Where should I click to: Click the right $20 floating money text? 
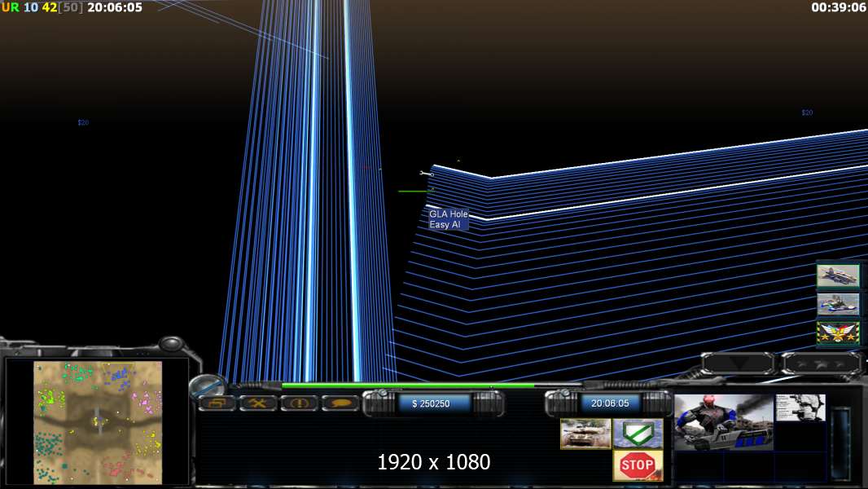click(x=807, y=112)
